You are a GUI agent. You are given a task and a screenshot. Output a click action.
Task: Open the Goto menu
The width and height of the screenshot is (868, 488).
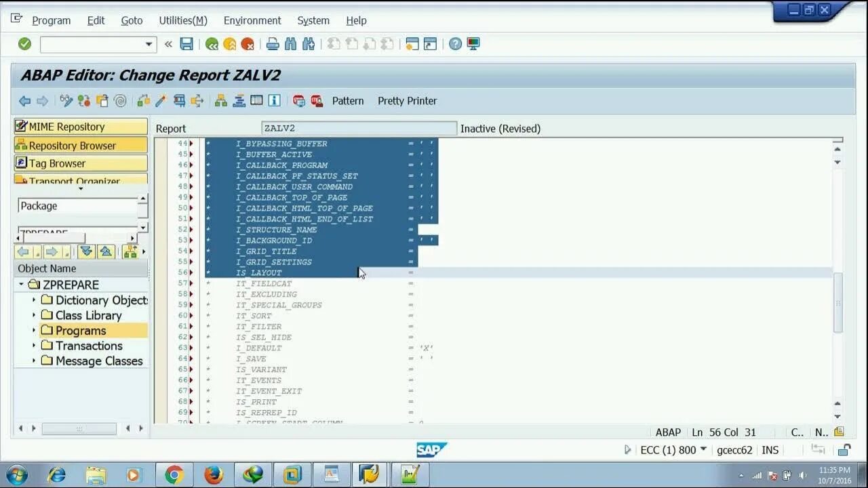coord(132,20)
